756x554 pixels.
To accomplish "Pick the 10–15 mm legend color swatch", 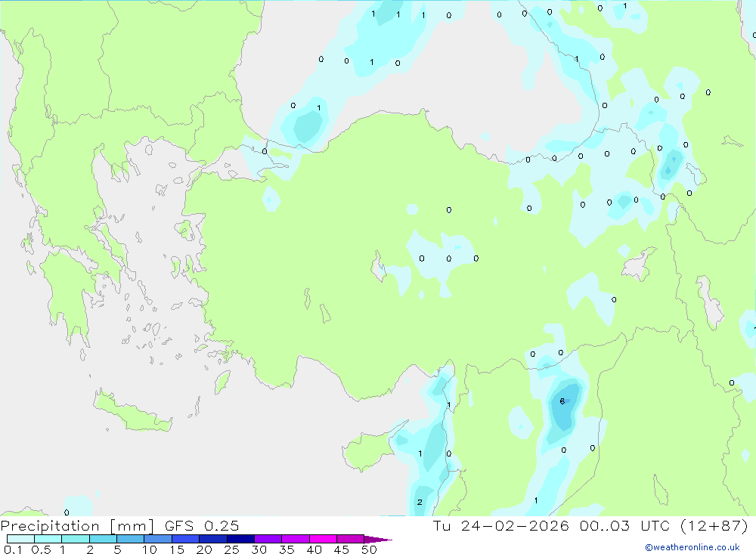I will click(x=158, y=539).
